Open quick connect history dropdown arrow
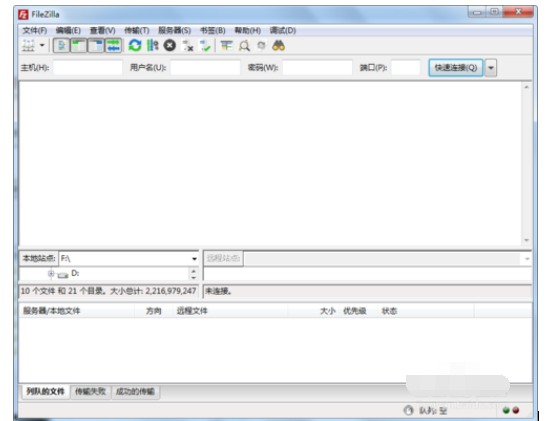This screenshot has height=421, width=558. [491, 68]
